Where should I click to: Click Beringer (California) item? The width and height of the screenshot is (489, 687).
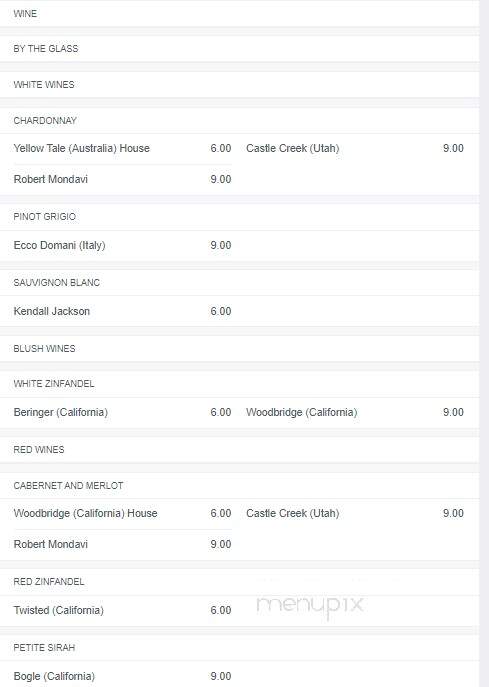(60, 412)
